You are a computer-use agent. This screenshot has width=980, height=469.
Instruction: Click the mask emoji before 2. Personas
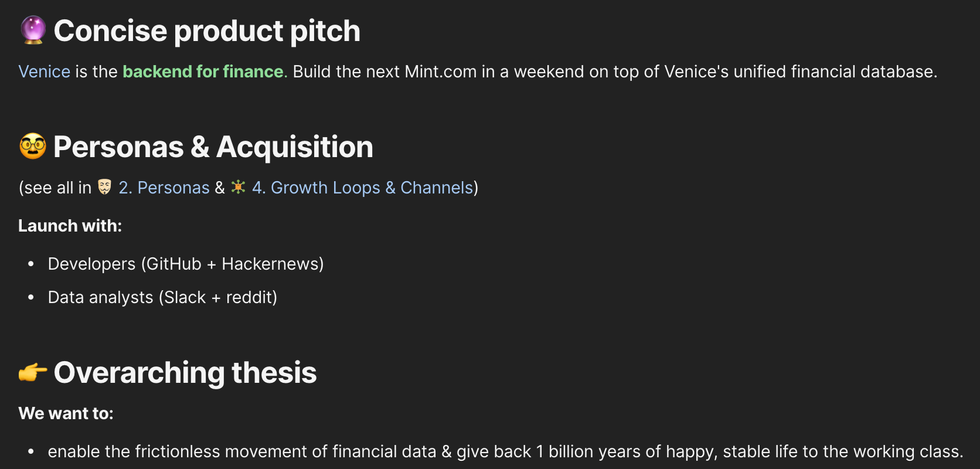(104, 187)
